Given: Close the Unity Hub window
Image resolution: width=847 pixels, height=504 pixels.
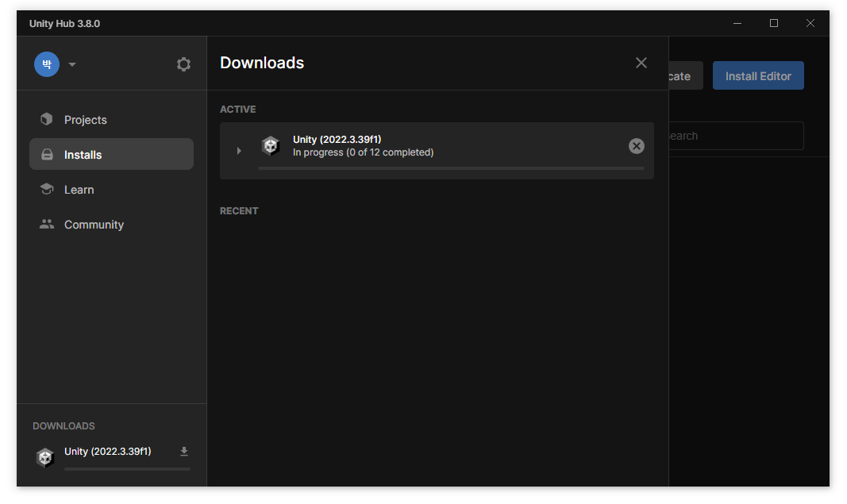Looking at the screenshot, I should point(810,23).
